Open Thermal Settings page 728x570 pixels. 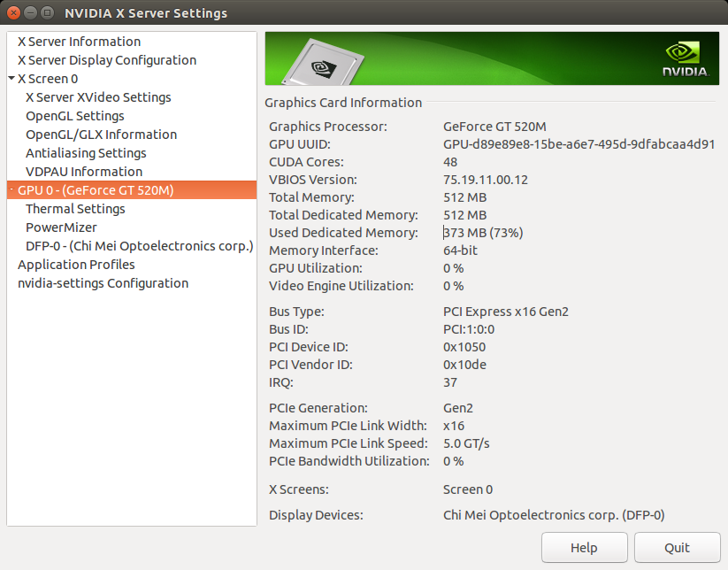[x=75, y=209]
